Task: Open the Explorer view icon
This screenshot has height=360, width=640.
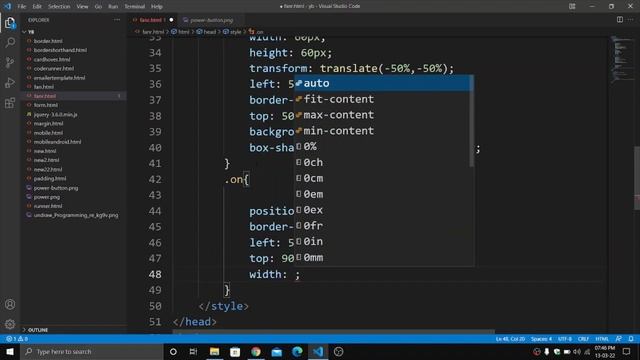Action: point(10,23)
